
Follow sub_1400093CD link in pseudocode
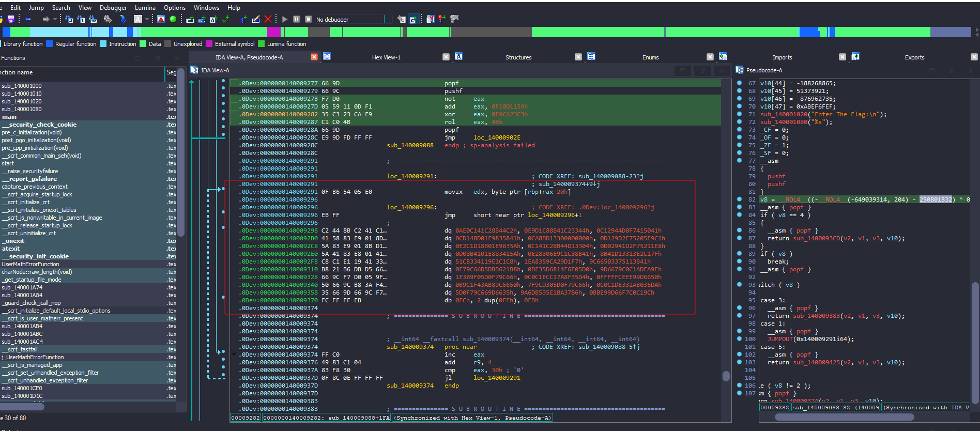(816, 238)
